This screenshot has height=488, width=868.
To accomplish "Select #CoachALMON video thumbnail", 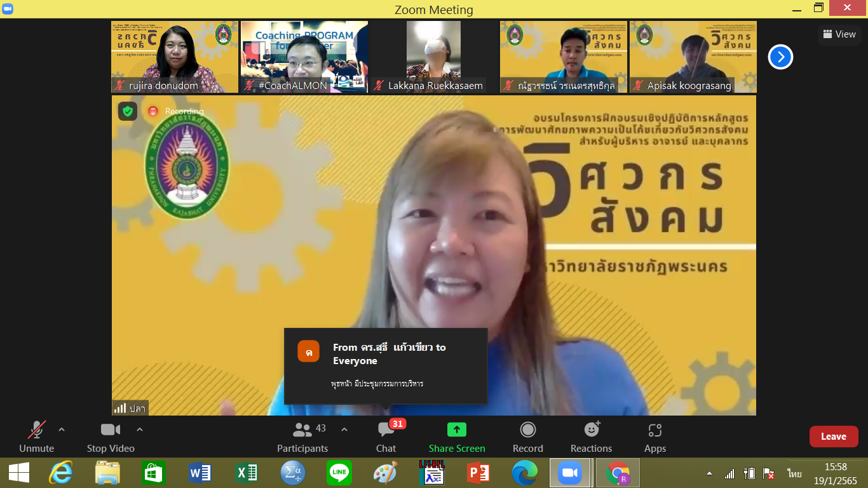I will click(x=304, y=57).
